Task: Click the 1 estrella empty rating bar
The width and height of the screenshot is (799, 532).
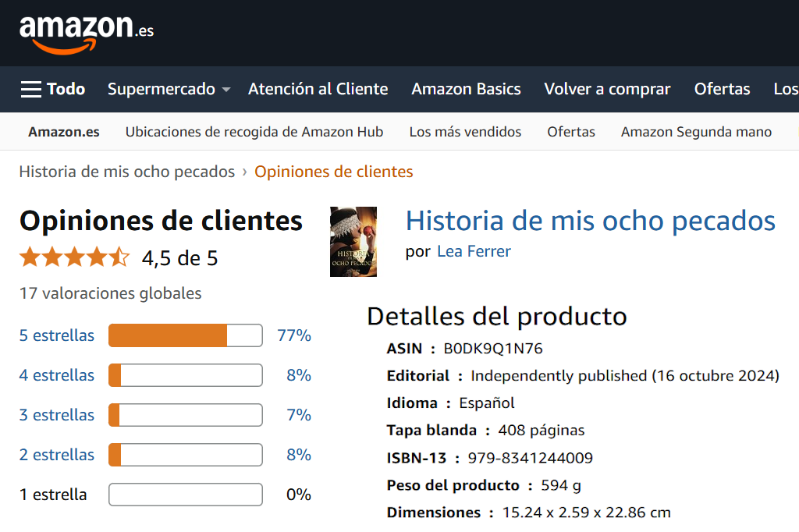Action: click(x=186, y=495)
